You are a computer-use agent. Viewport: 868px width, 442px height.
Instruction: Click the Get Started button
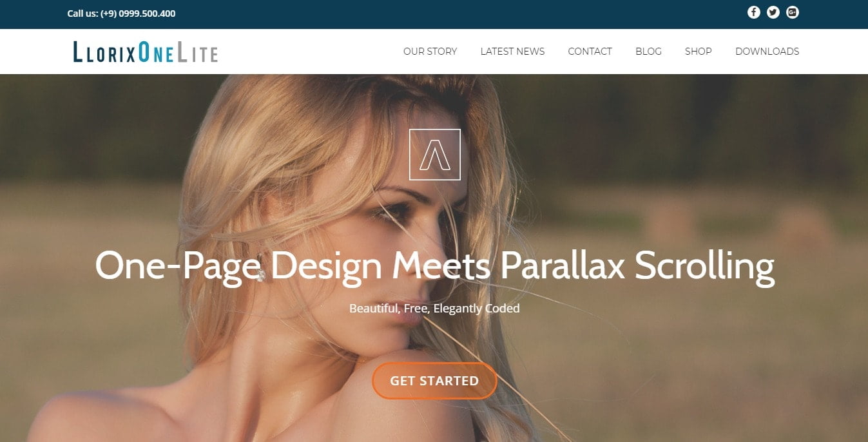click(434, 381)
